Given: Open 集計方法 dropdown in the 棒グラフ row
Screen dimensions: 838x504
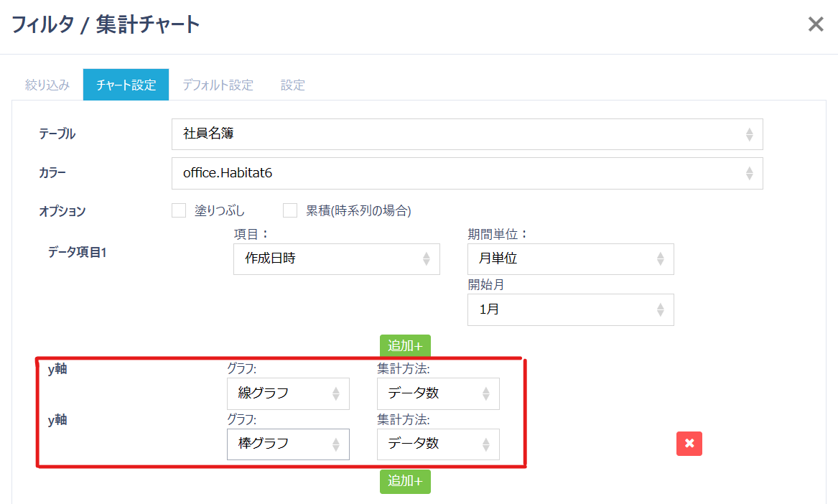Looking at the screenshot, I should 438,444.
